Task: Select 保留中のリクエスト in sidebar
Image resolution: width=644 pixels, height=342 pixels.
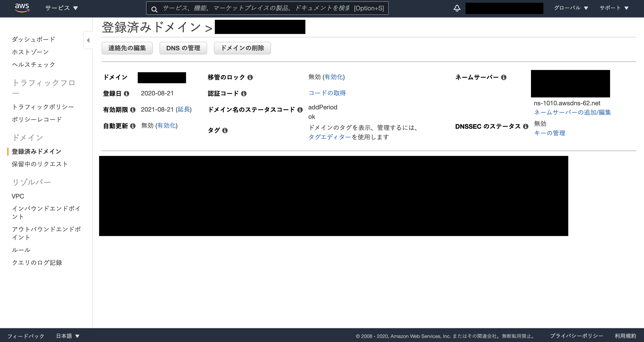Action: point(40,164)
